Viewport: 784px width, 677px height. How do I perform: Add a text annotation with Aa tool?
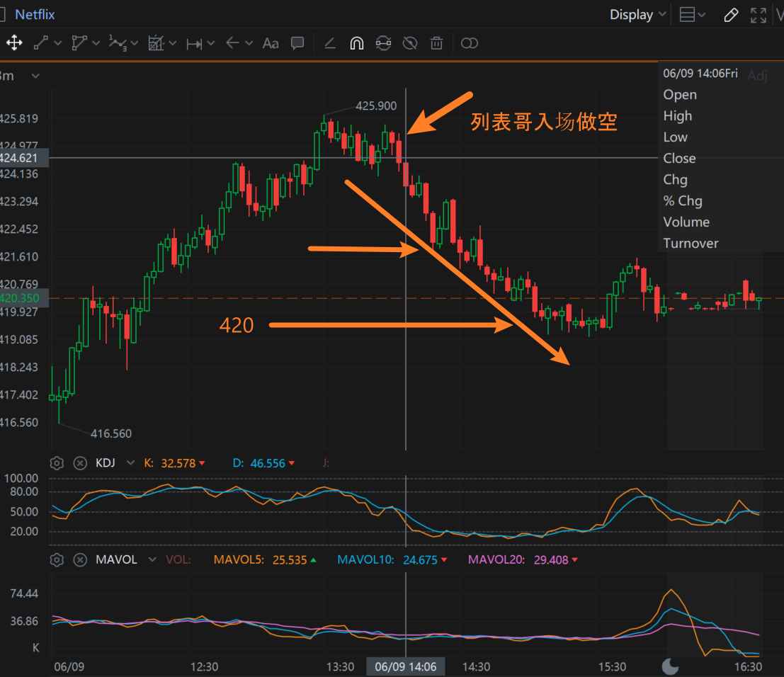[271, 43]
